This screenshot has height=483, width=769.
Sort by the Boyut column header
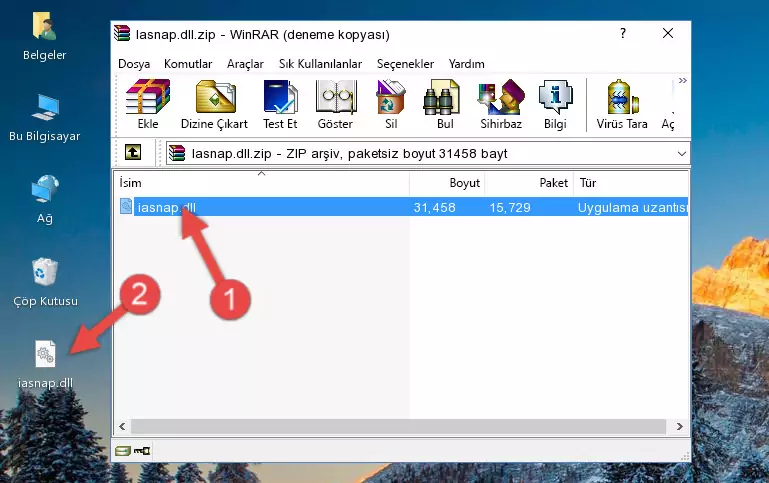[447, 183]
